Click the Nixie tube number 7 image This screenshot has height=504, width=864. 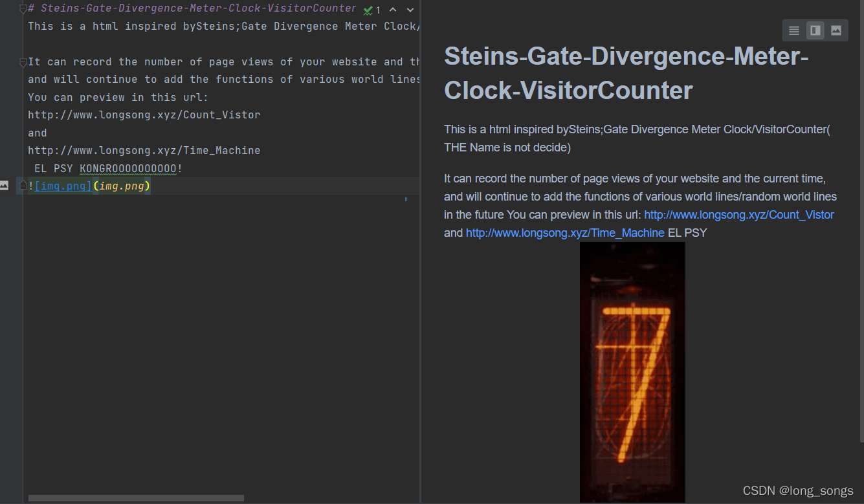coord(632,372)
